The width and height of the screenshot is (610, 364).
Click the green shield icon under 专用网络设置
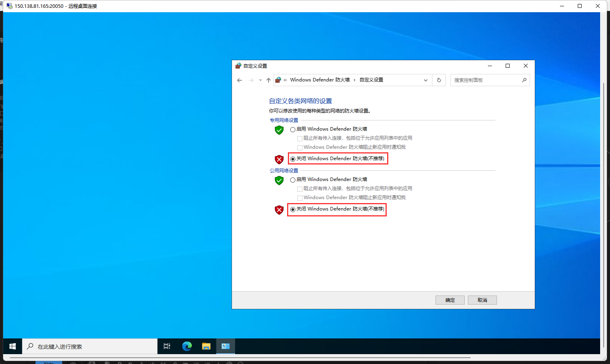(x=279, y=130)
